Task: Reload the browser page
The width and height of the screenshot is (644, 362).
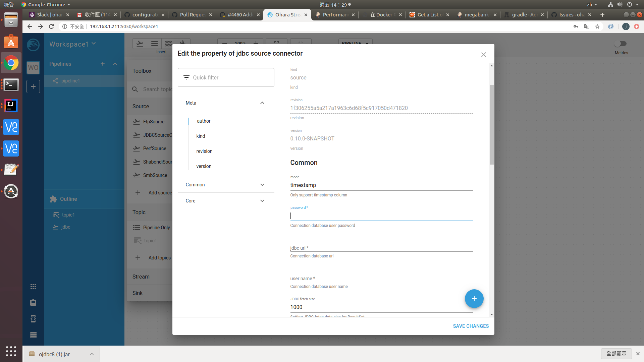Action: click(51, 26)
